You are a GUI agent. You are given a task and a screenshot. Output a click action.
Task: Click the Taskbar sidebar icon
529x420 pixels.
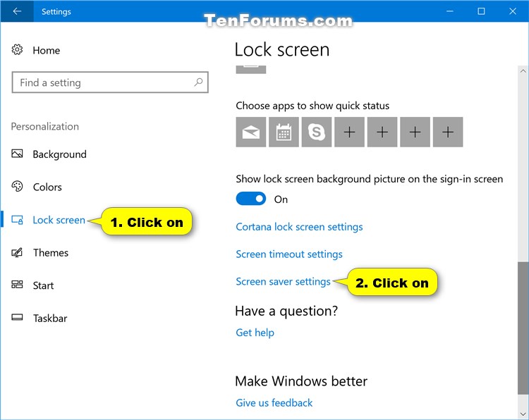click(17, 318)
